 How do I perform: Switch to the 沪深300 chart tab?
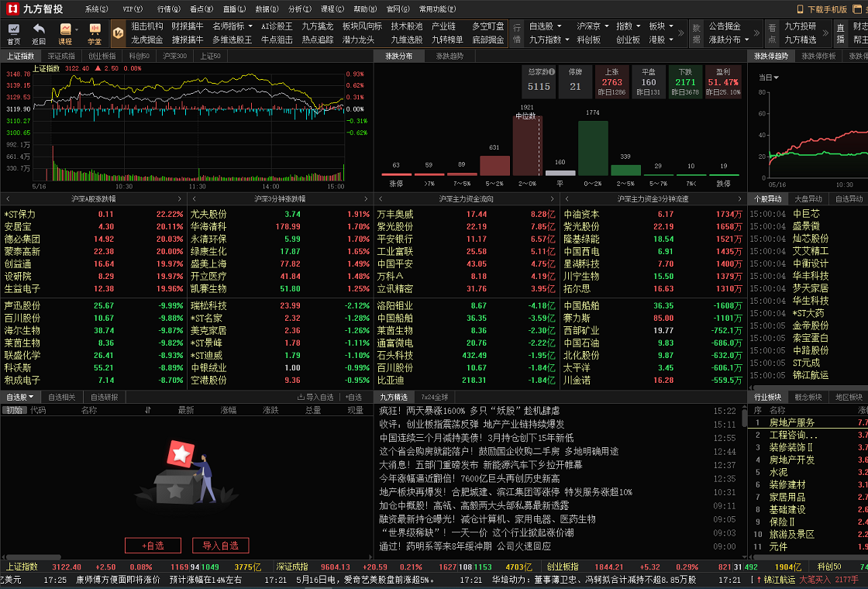point(175,56)
